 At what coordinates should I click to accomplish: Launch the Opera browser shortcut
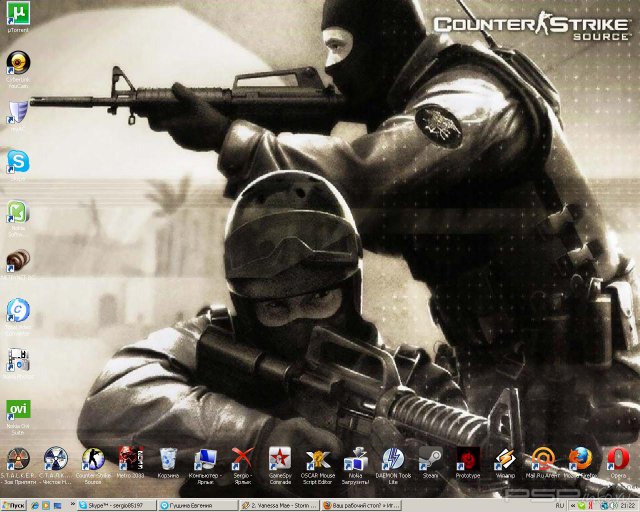[x=617, y=459]
